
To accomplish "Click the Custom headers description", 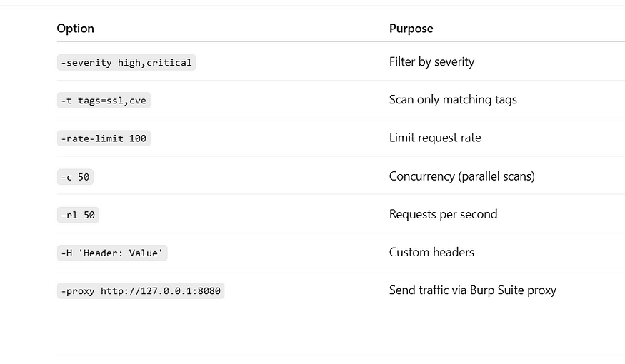I will (x=431, y=252).
